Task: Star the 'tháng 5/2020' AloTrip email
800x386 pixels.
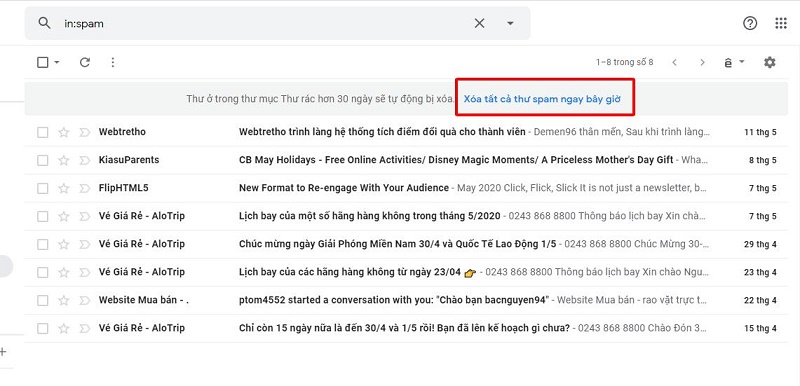Action: click(x=63, y=217)
